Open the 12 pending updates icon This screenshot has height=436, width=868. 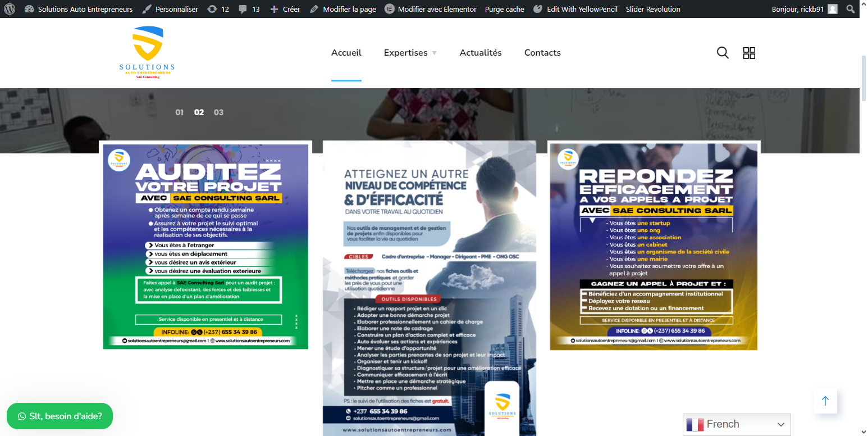tap(218, 9)
